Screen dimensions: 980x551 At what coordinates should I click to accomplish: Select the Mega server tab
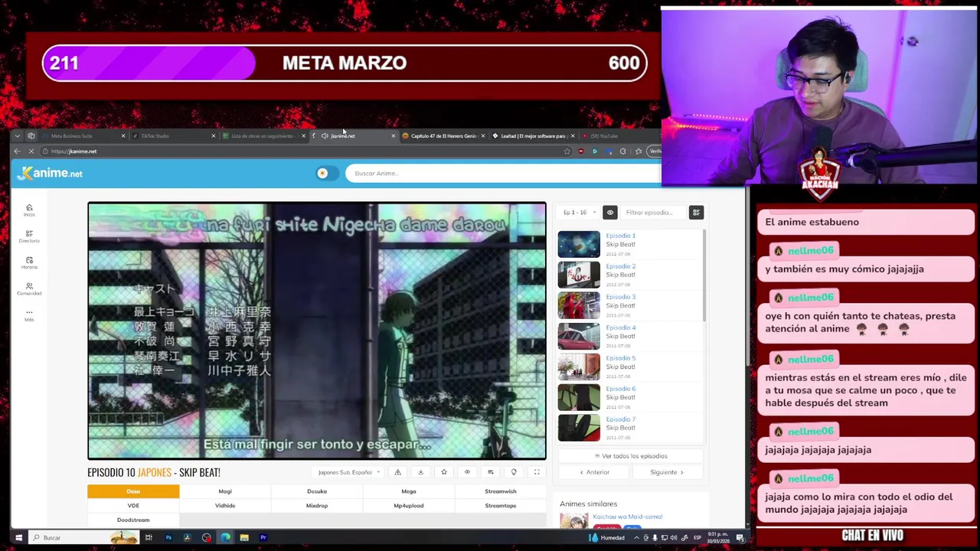[x=409, y=491]
